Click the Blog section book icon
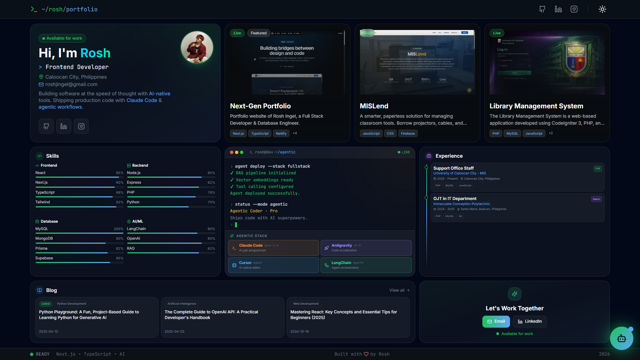Image resolution: width=640 pixels, height=360 pixels. point(40,290)
